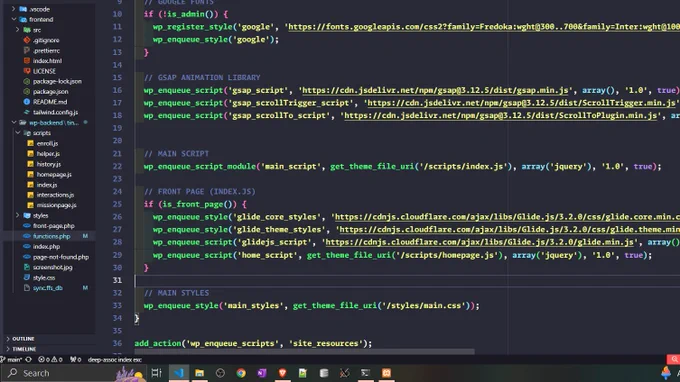680x382 pixels.
Task: Click the deep-assoc index status text
Action: pos(114,359)
